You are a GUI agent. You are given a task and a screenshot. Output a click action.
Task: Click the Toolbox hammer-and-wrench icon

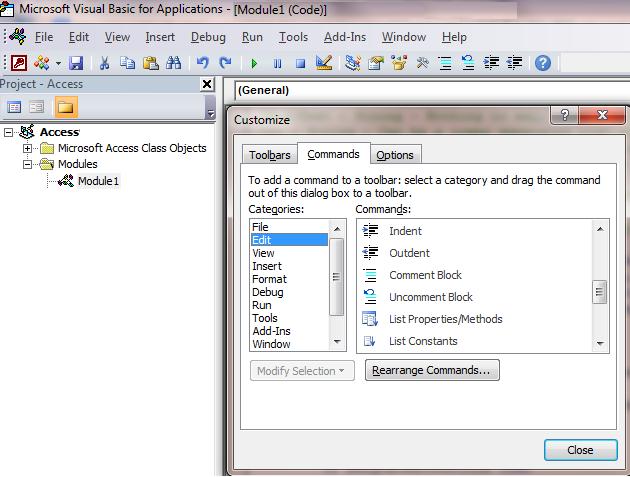click(x=422, y=63)
